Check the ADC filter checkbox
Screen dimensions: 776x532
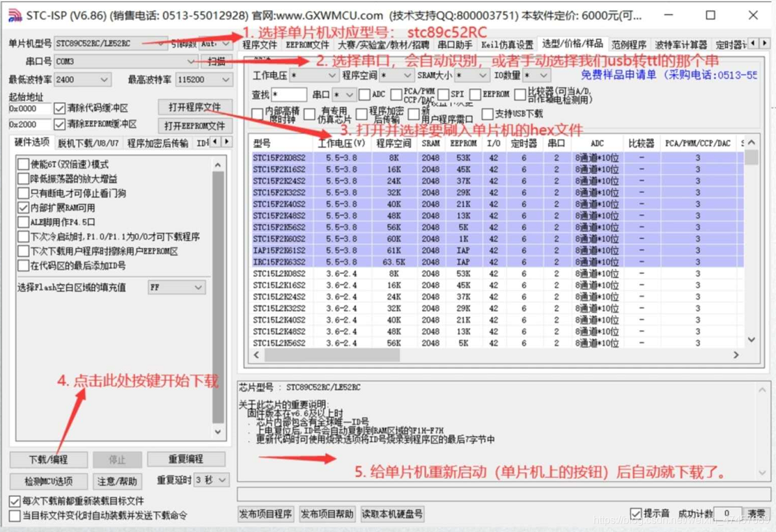pyautogui.click(x=365, y=94)
